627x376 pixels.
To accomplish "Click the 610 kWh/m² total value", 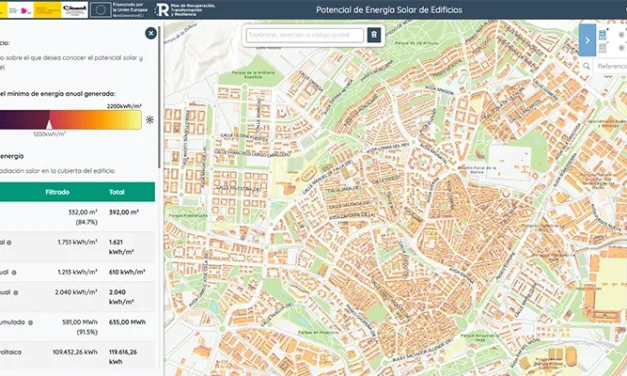I will click(x=127, y=272).
